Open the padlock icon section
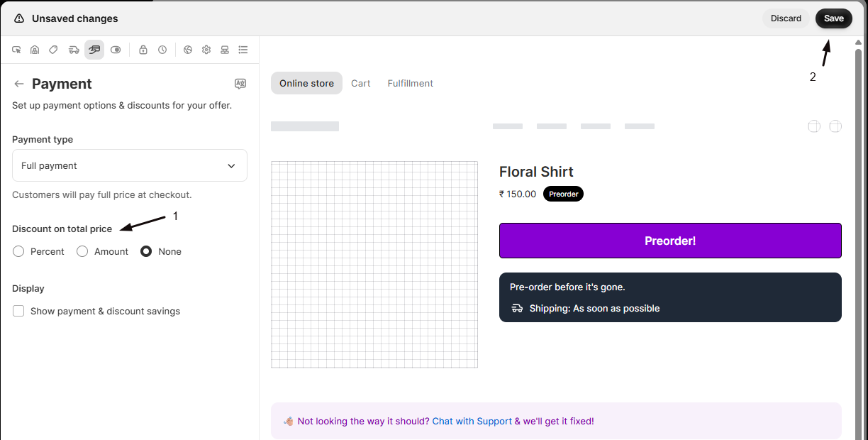The width and height of the screenshot is (868, 440). 143,50
